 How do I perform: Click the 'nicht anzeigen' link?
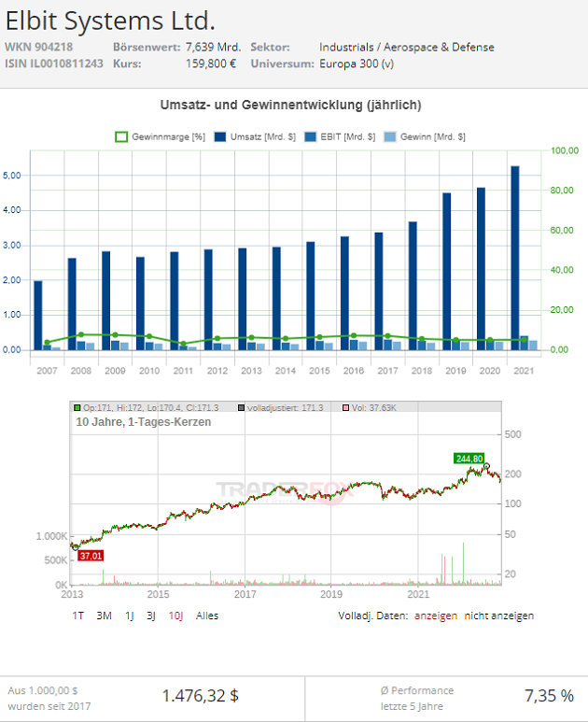[499, 616]
